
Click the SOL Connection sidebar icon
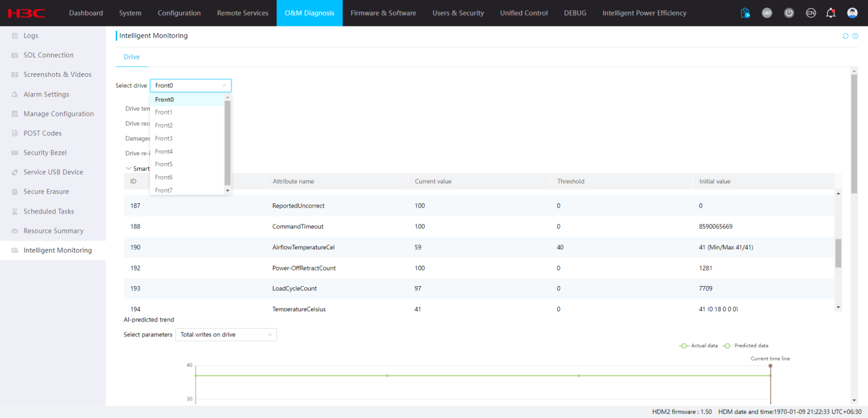[15, 55]
